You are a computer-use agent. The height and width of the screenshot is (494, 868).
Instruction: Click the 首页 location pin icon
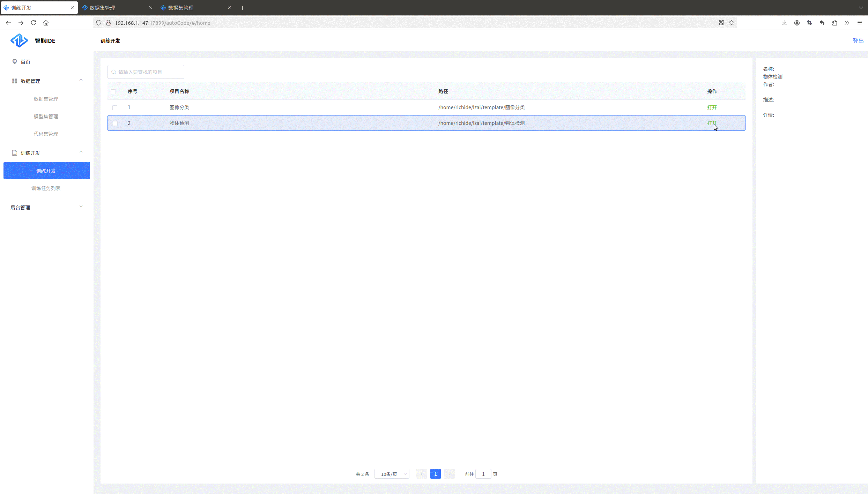tap(15, 61)
